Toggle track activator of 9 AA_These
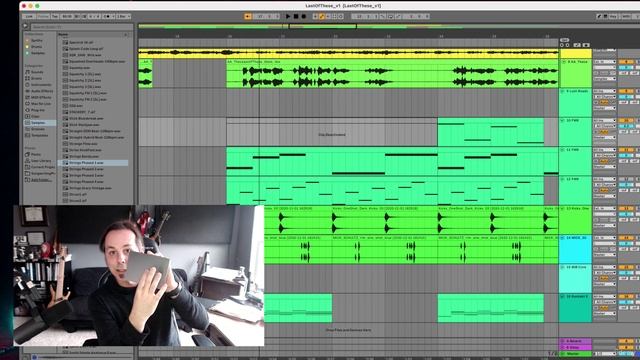Image resolution: width=640 pixels, height=360 pixels. pyautogui.click(x=626, y=62)
